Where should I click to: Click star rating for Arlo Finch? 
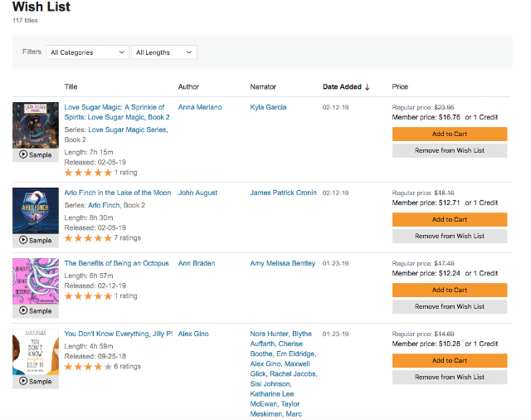pos(88,238)
